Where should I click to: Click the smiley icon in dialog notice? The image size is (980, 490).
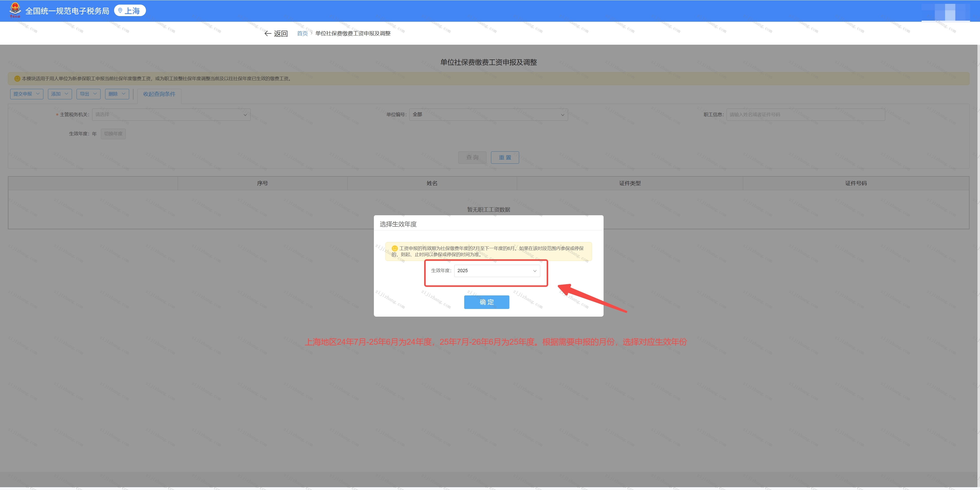[x=395, y=249]
